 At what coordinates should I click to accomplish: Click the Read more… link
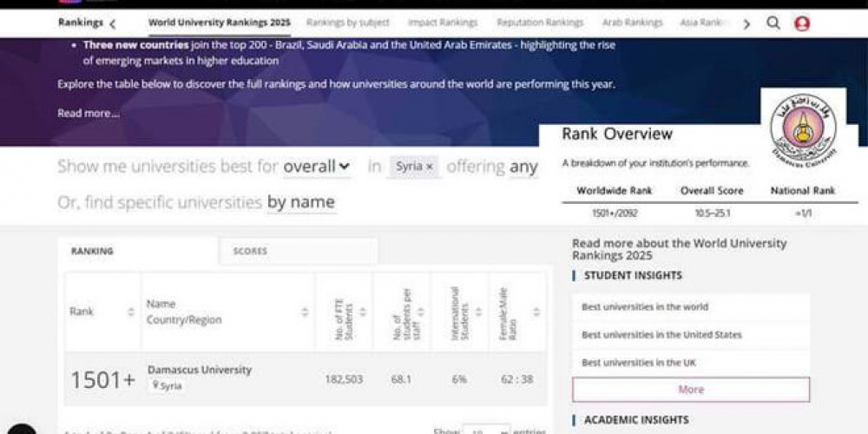(x=89, y=113)
